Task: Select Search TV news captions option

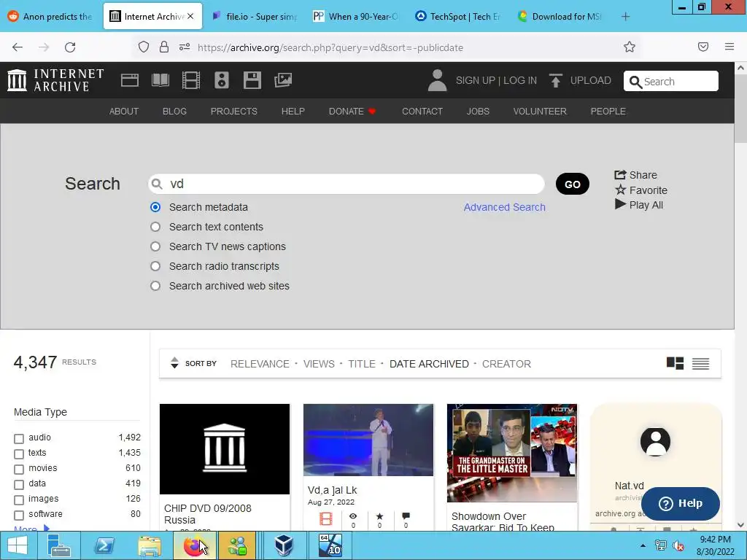Action: point(155,246)
